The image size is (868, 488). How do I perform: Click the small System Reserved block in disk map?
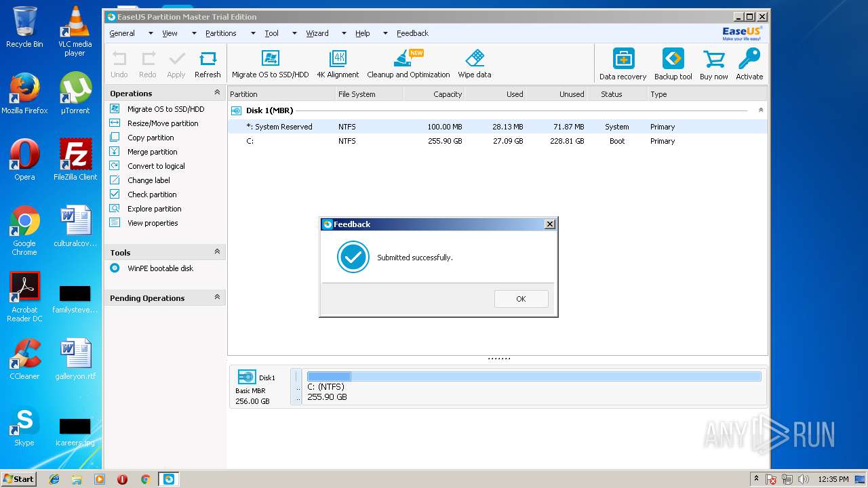coord(296,387)
